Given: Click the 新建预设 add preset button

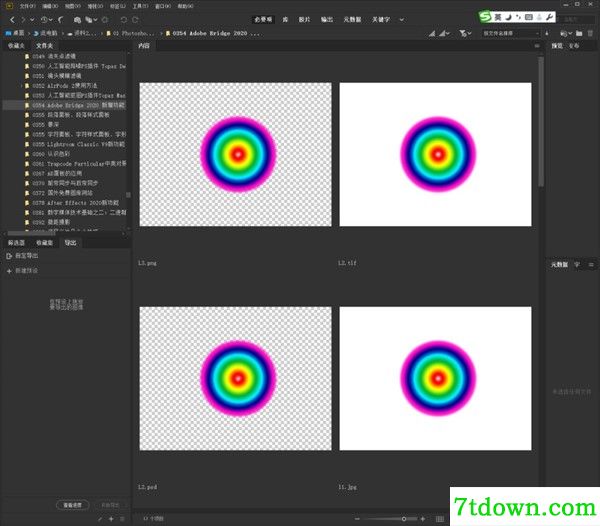Looking at the screenshot, I should [22, 271].
